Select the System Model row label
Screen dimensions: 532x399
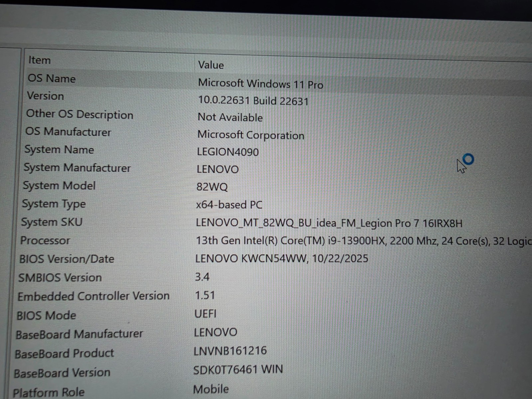click(x=59, y=186)
